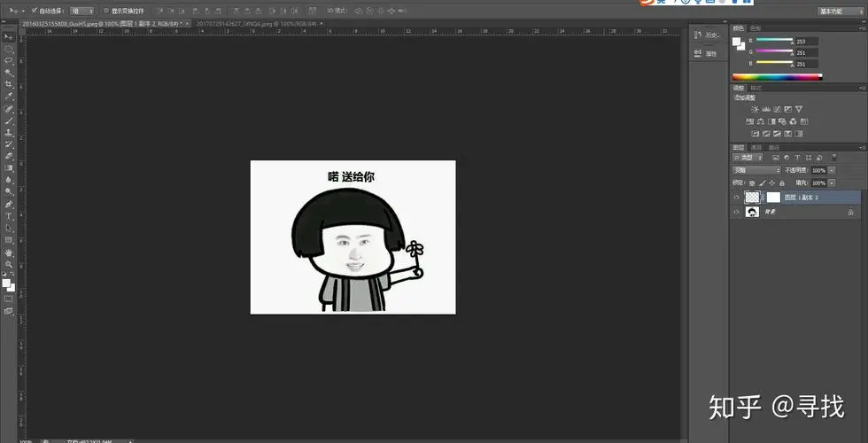
Task: Filter layers by pixel layers
Action: pyautogui.click(x=776, y=159)
